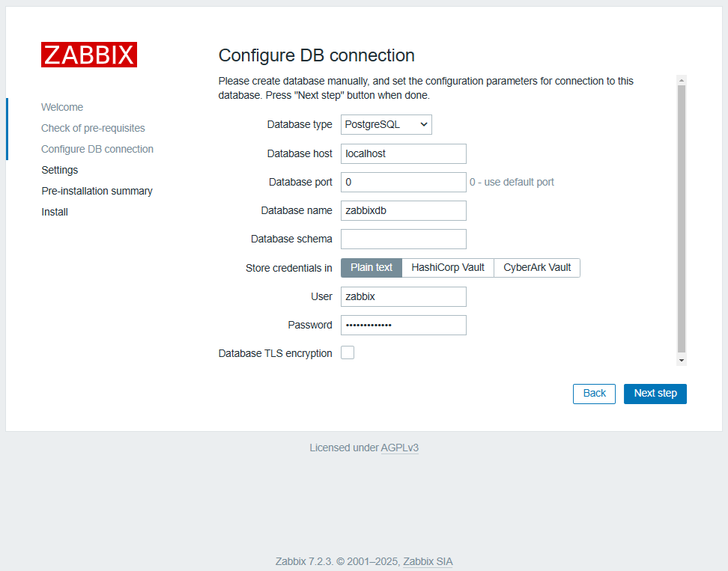Open the Zabbix SIA link
Viewport: 728px width, 571px height.
(428, 562)
